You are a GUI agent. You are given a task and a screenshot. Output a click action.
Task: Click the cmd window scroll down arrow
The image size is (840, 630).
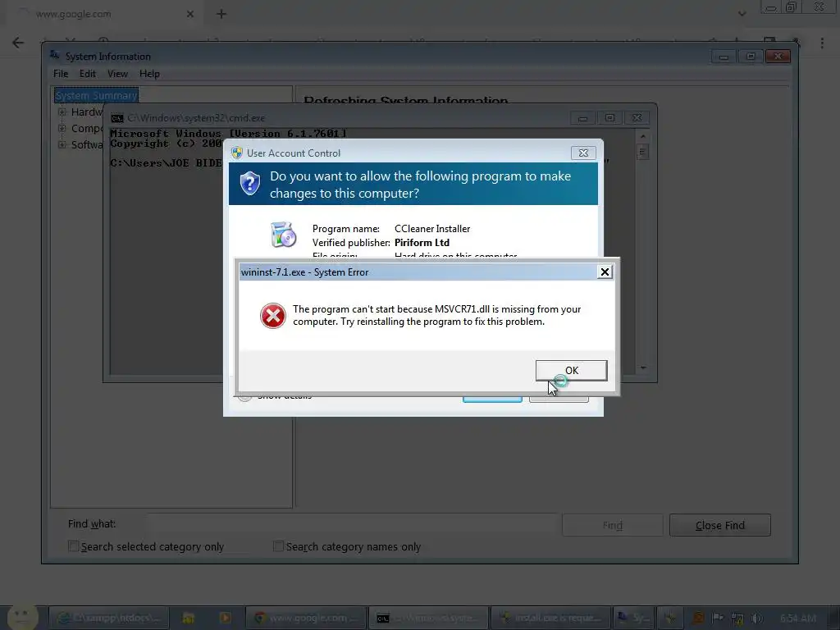point(643,368)
